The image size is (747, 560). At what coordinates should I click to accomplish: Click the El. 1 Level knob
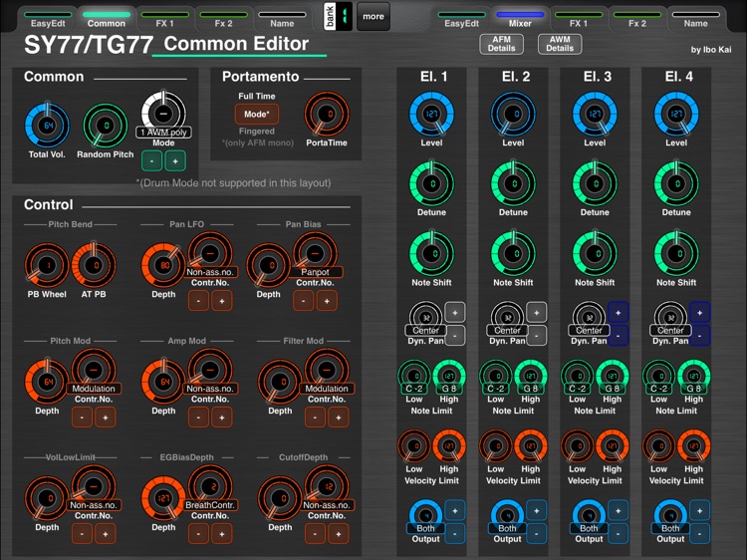pyautogui.click(x=431, y=114)
